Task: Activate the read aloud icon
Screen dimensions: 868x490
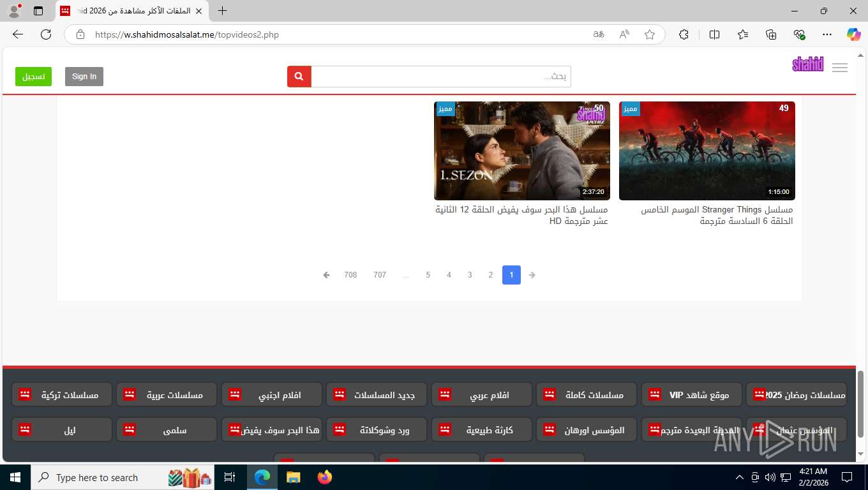Action: click(x=624, y=34)
